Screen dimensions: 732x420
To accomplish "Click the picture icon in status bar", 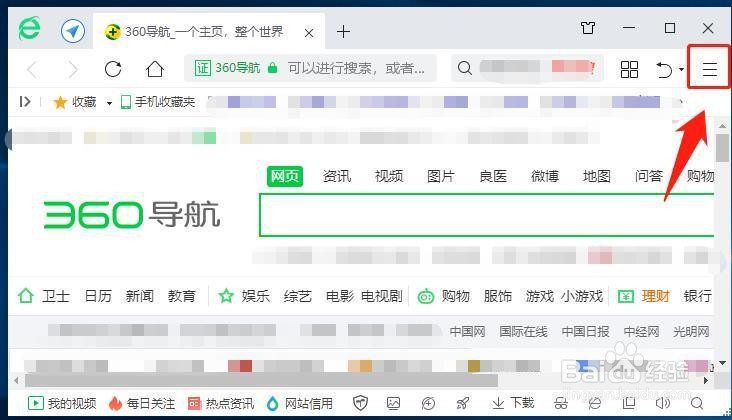I will (x=393, y=403).
